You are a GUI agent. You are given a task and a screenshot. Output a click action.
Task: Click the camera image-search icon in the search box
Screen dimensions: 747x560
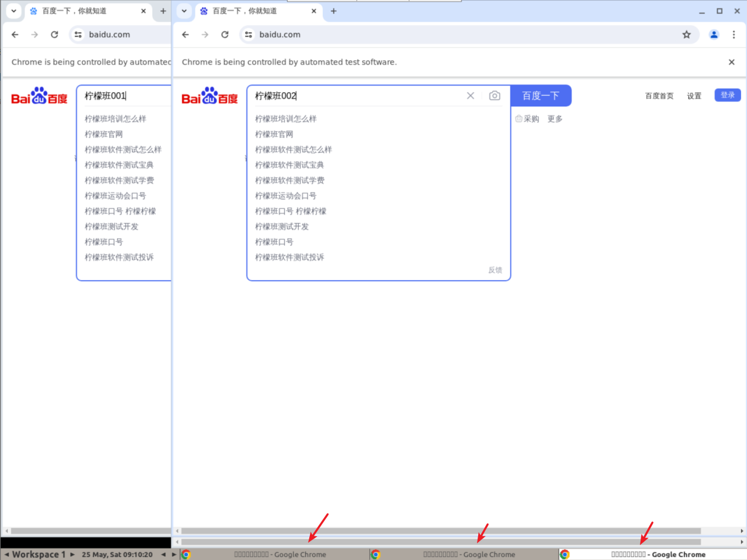click(x=494, y=96)
